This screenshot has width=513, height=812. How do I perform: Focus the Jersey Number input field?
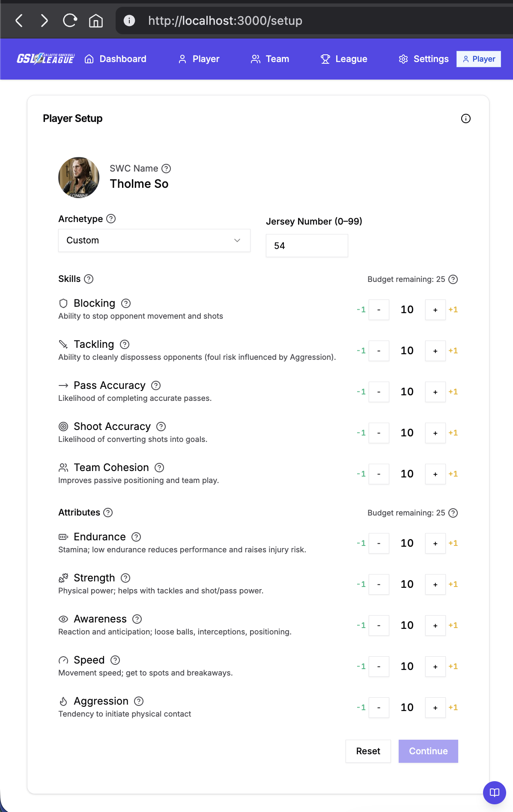point(307,246)
